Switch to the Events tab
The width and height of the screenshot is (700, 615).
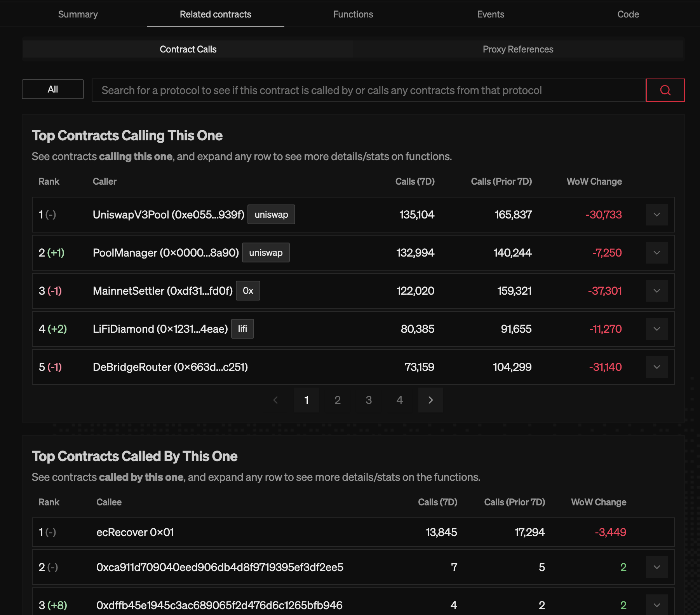coord(491,14)
